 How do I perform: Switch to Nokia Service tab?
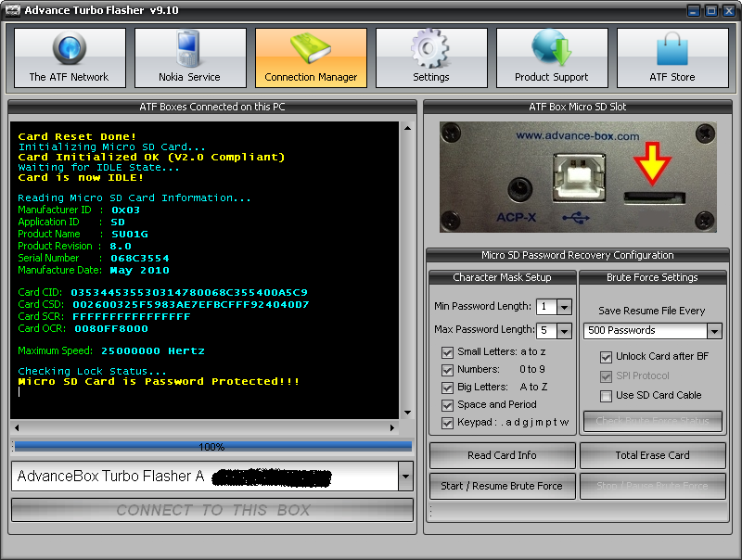(190, 57)
